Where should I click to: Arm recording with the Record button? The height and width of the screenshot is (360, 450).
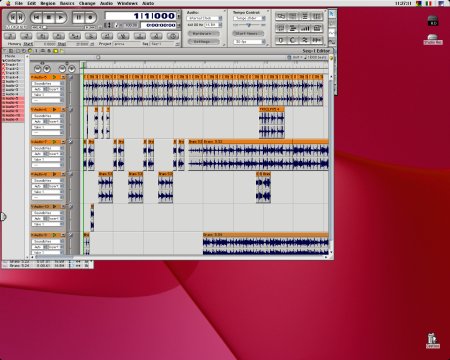90,17
